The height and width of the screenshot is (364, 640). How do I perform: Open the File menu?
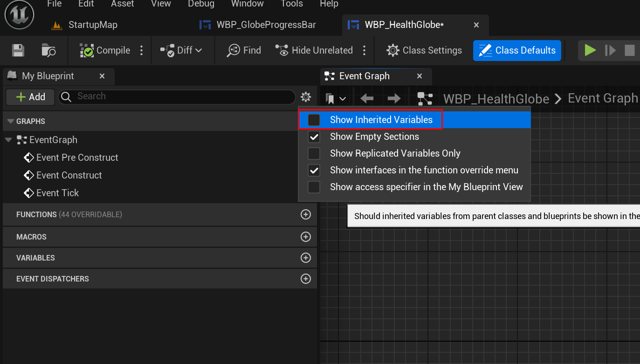54,4
